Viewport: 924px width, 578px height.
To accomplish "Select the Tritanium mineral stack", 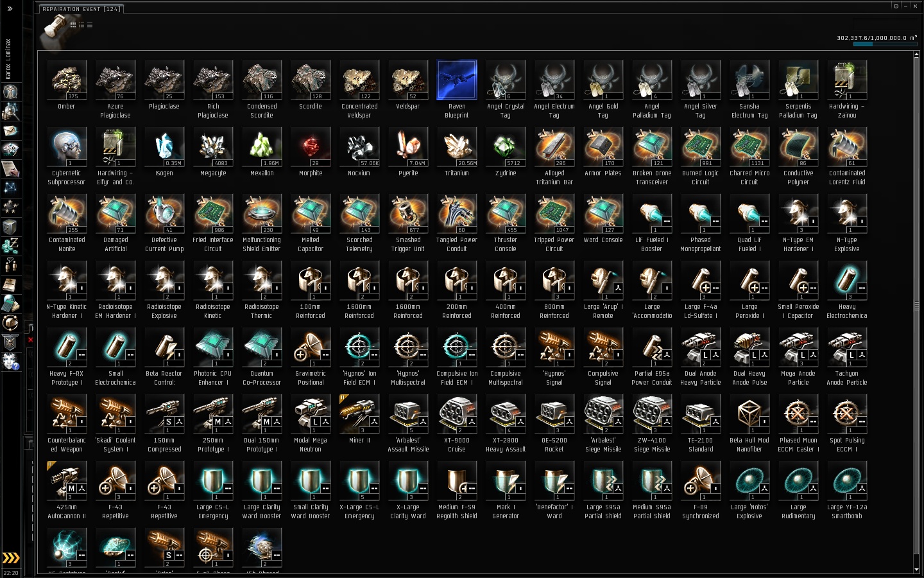I will click(x=457, y=152).
